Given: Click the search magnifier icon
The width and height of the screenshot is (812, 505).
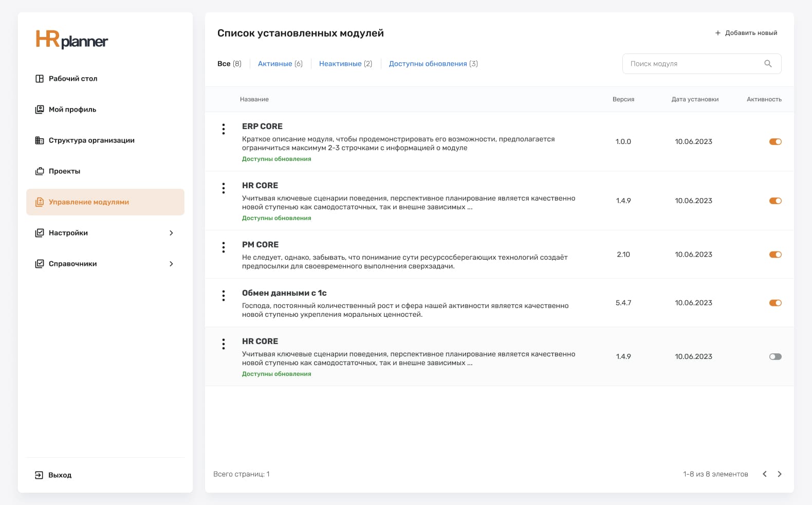Looking at the screenshot, I should tap(768, 64).
